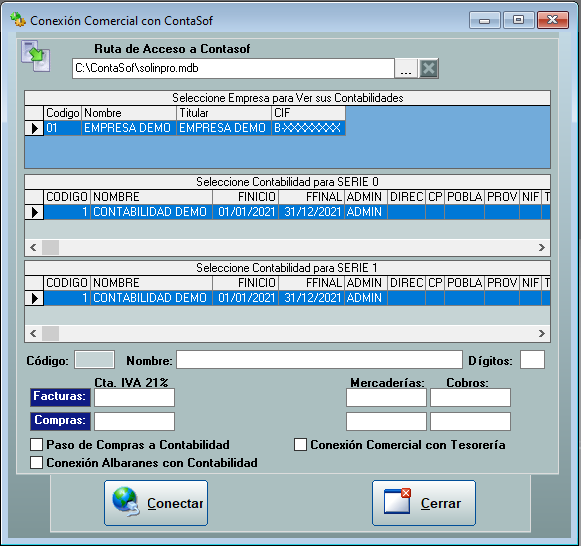The image size is (581, 546).
Task: Click the Conectar button
Action: pyautogui.click(x=156, y=503)
